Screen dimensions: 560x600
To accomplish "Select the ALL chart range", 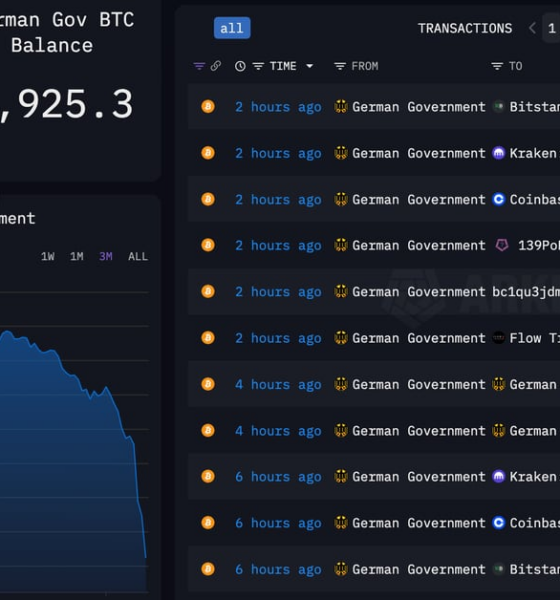I will (138, 256).
